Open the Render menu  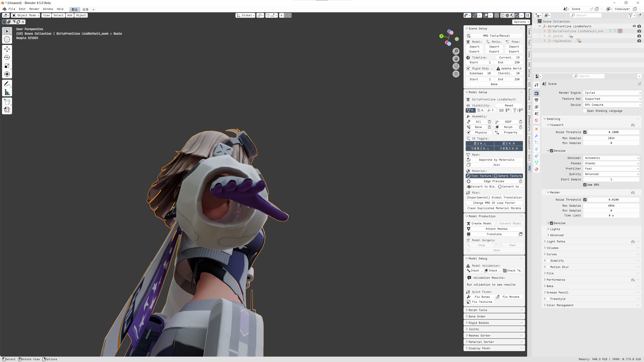(34, 9)
